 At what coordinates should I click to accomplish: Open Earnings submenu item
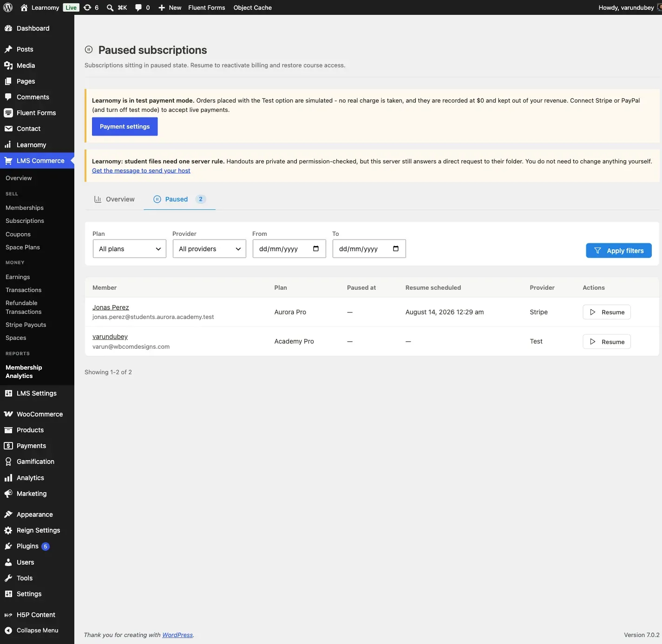click(18, 277)
